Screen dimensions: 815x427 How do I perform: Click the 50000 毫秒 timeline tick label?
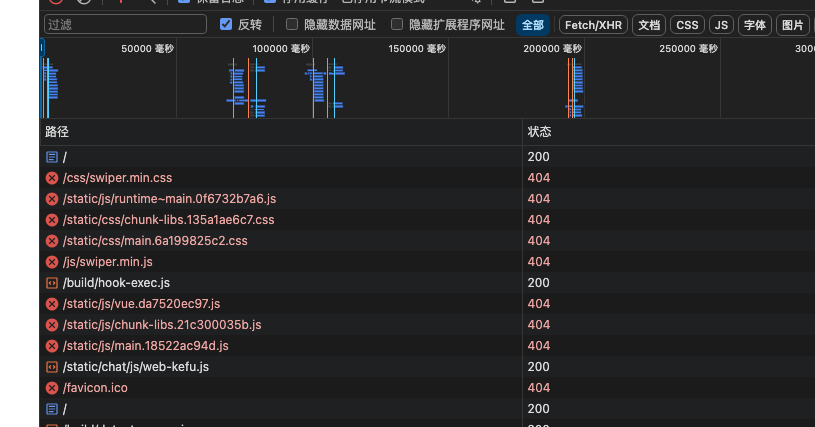pos(148,49)
